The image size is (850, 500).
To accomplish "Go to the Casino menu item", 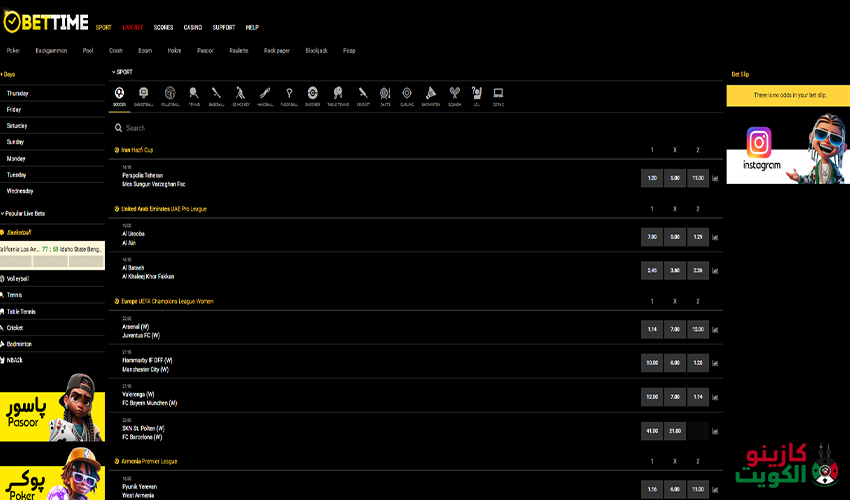I will point(193,28).
